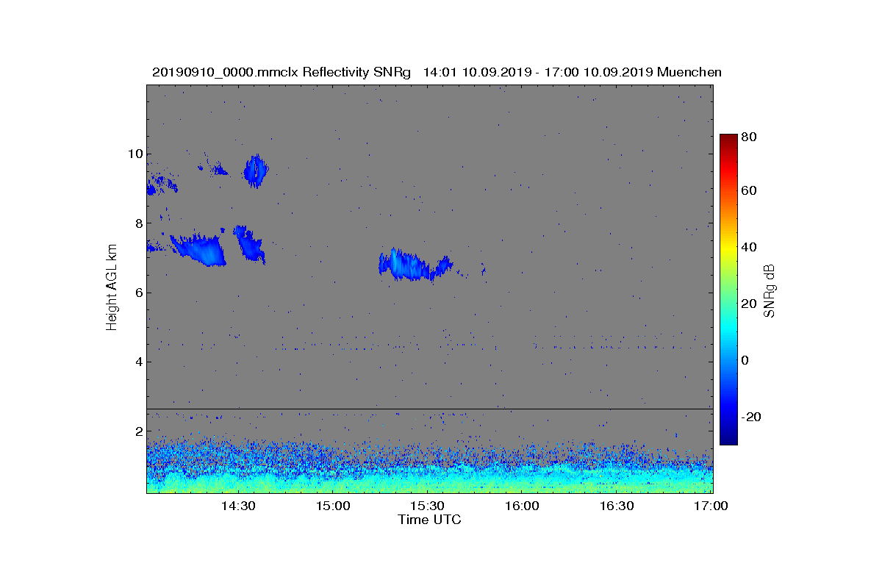Click the plot title text at top
This screenshot has height=588, width=882.
437,72
